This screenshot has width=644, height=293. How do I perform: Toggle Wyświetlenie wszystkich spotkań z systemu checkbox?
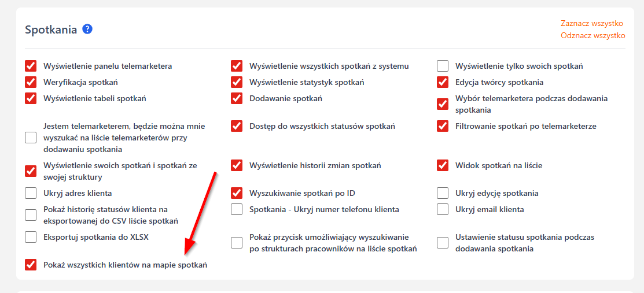tap(237, 66)
